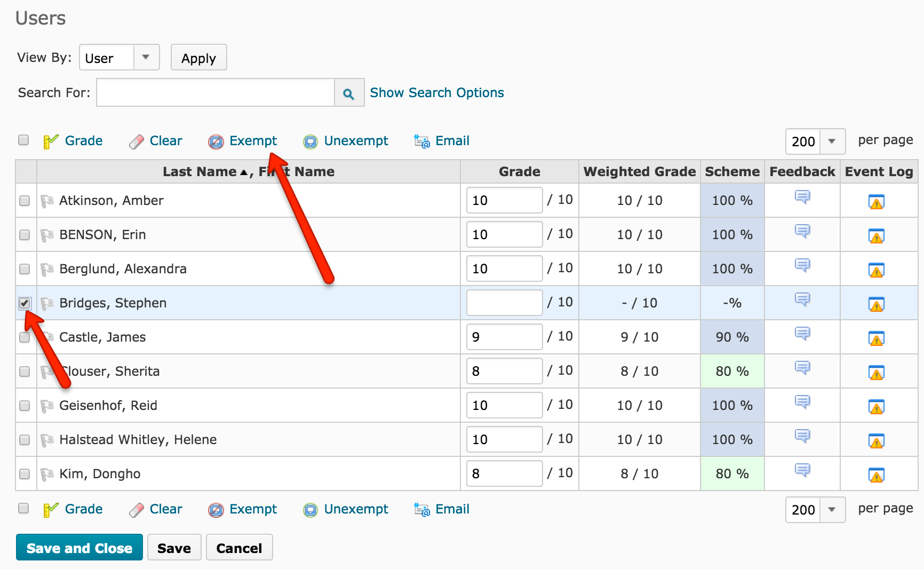Click the Weighted Grade column header
Viewport: 924px width, 569px height.
[639, 171]
